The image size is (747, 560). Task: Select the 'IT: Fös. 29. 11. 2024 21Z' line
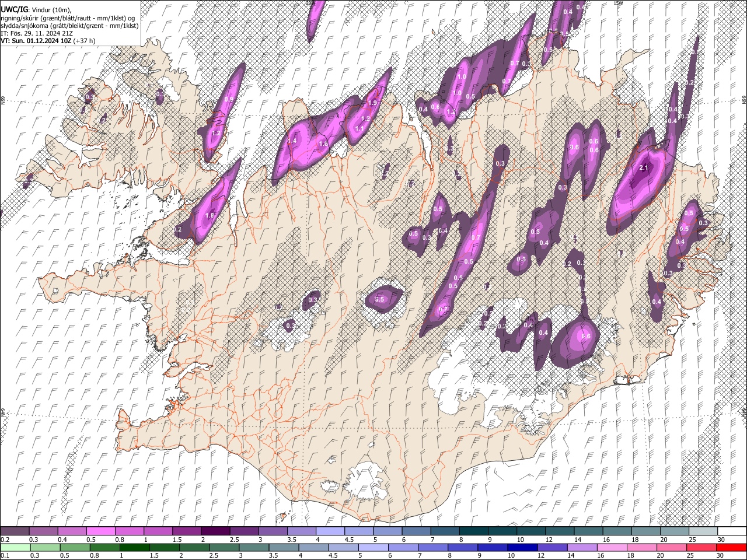coord(37,33)
